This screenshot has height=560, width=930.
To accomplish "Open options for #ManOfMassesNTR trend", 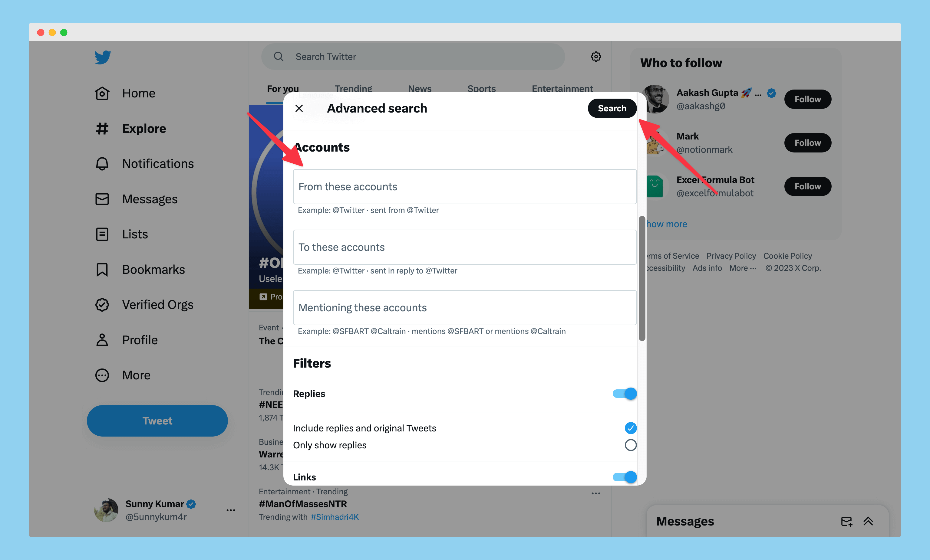I will [595, 493].
